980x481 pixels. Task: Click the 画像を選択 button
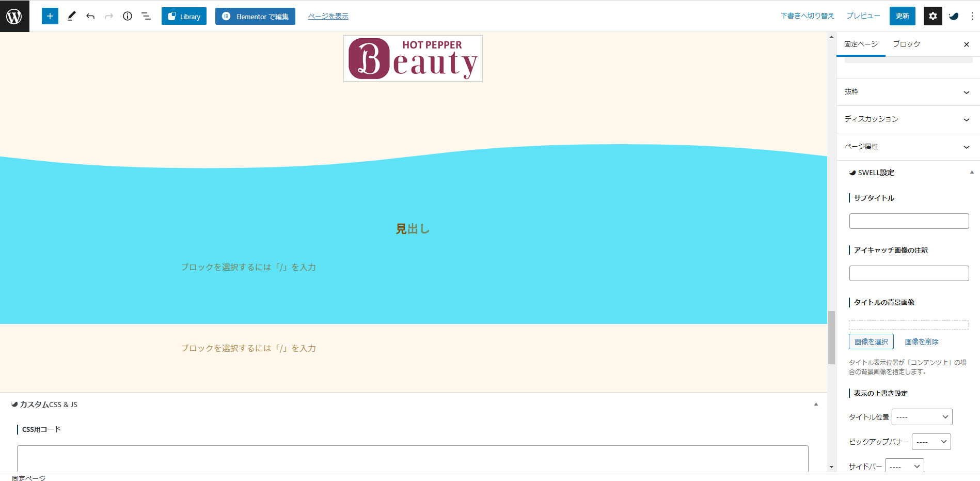click(871, 342)
